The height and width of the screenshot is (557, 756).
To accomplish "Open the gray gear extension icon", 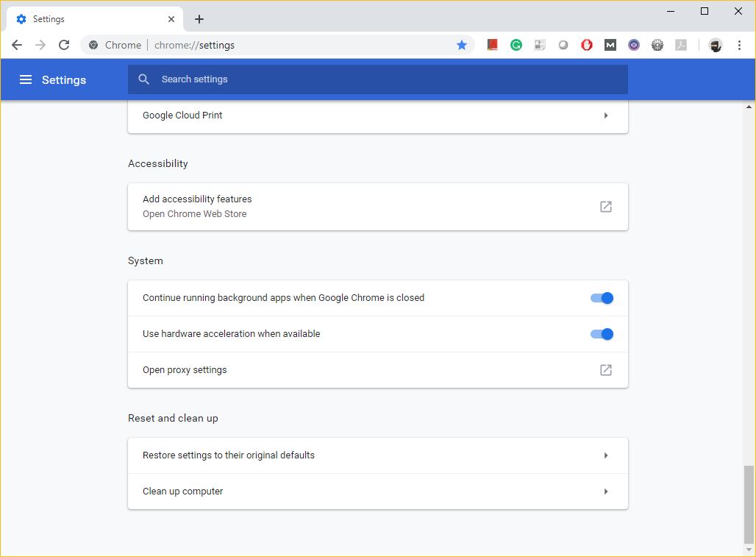I will (657, 45).
